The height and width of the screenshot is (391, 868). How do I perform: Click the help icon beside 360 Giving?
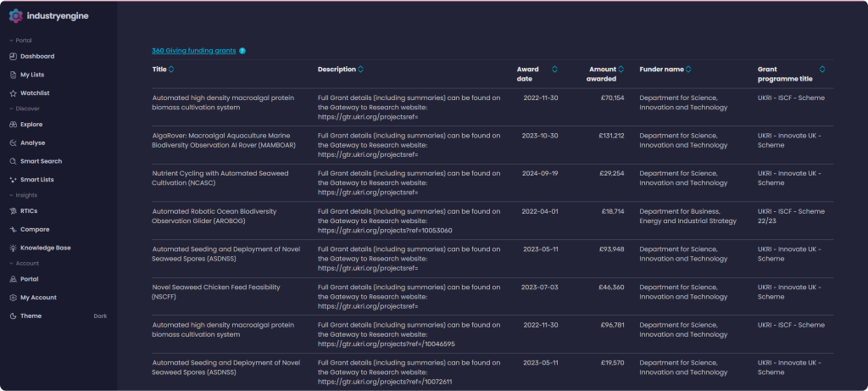242,51
